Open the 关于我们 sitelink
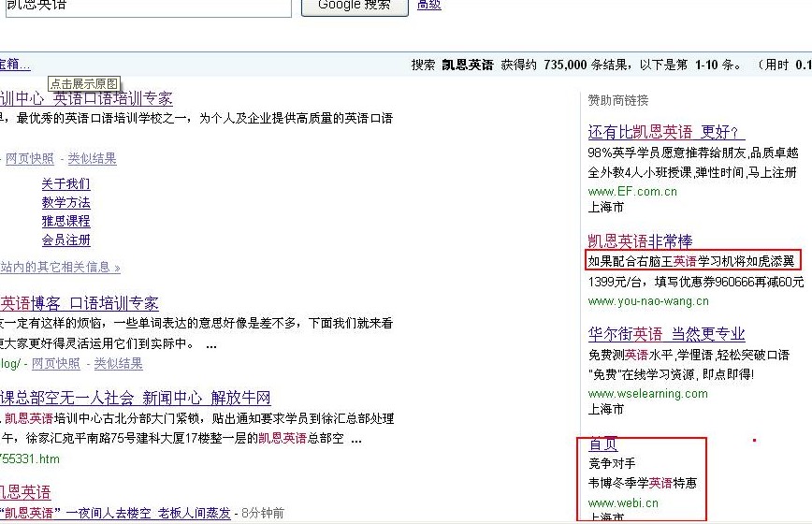812x524 pixels. pos(65,183)
